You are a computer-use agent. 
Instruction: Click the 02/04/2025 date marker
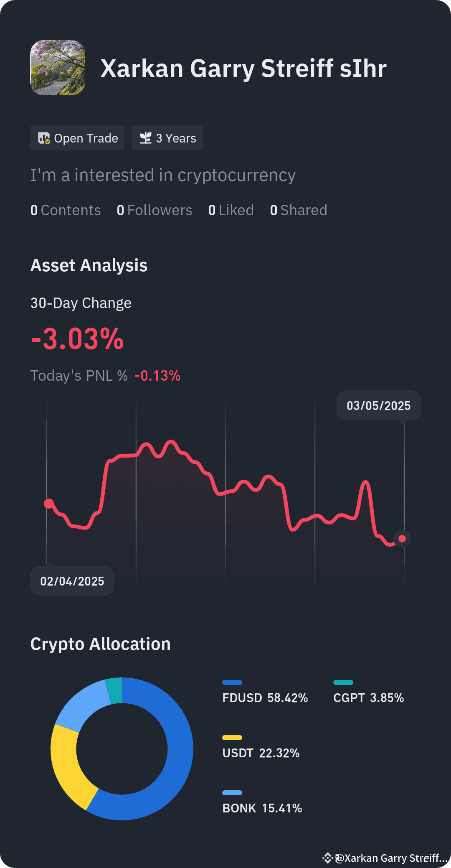coord(72,581)
